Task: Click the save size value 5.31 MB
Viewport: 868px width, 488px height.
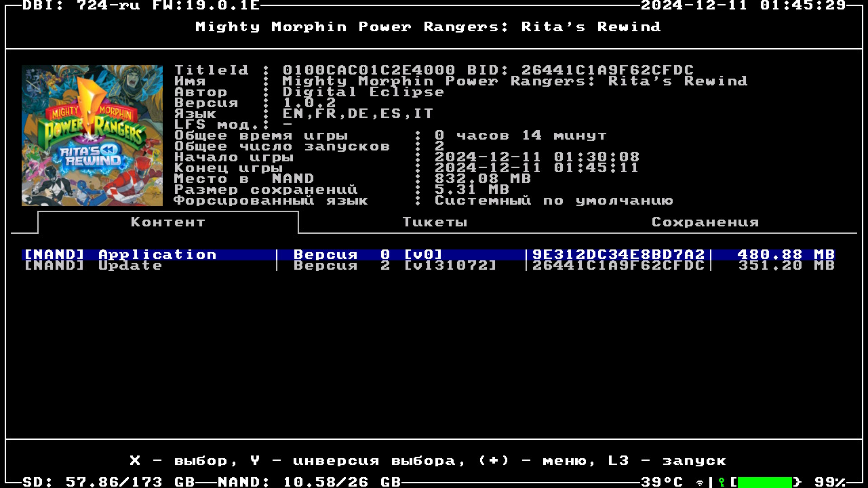Action: click(x=472, y=190)
